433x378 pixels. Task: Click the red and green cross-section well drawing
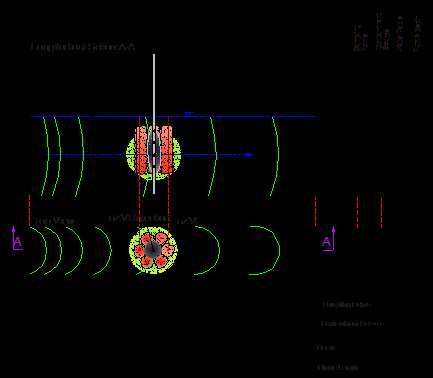154,153
